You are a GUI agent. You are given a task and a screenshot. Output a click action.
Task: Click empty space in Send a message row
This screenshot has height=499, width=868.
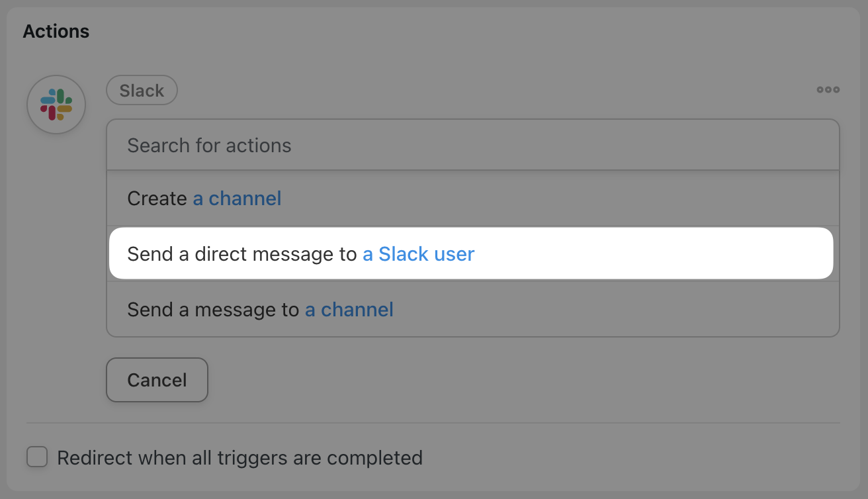pyautogui.click(x=615, y=309)
